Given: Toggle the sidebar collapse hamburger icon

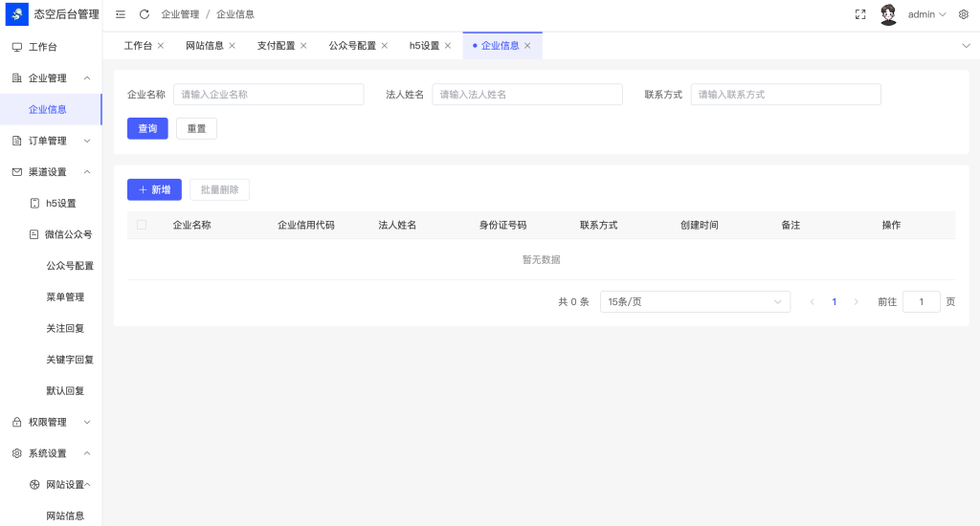Looking at the screenshot, I should pos(121,14).
